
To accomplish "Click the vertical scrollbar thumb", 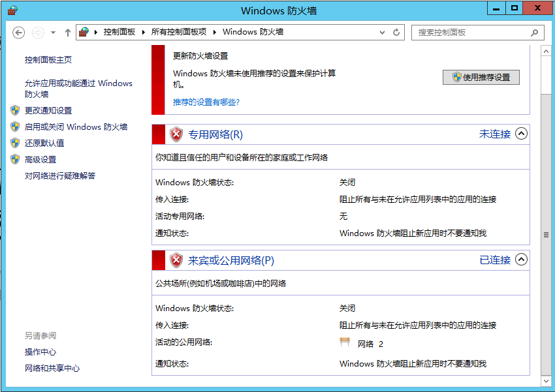I will [x=546, y=235].
